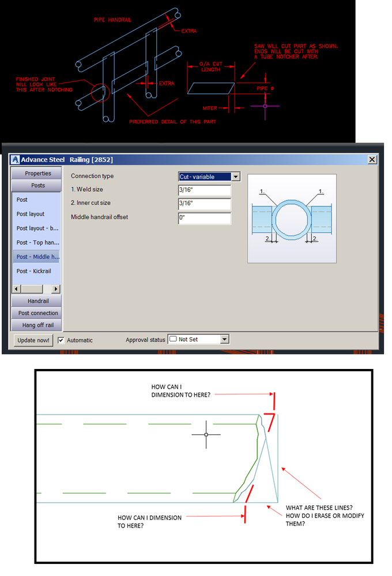
Task: Click the Inner cut size field
Action: tap(205, 204)
